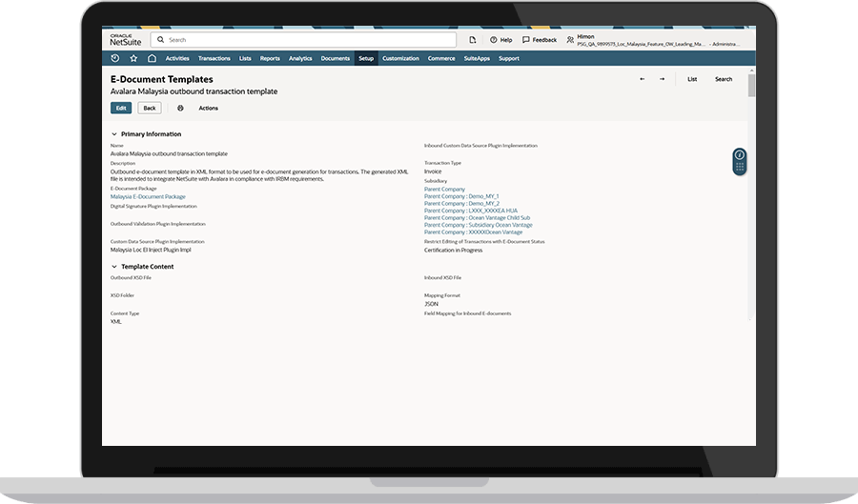The image size is (858, 504).
Task: Open the Lists menu
Action: pos(245,58)
